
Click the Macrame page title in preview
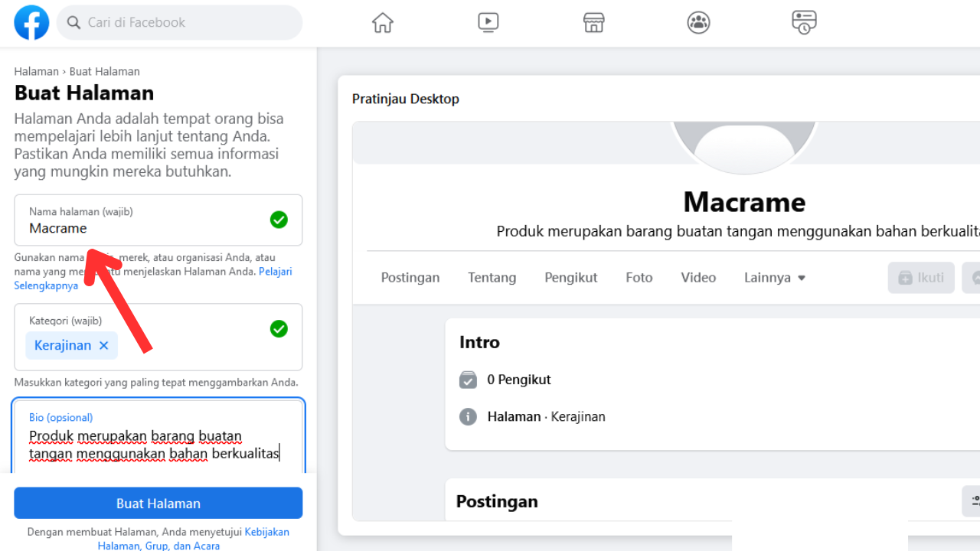744,202
